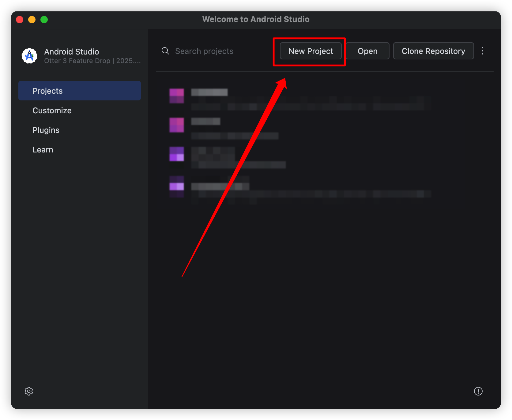Close the Welcome window with the red button

[x=20, y=20]
